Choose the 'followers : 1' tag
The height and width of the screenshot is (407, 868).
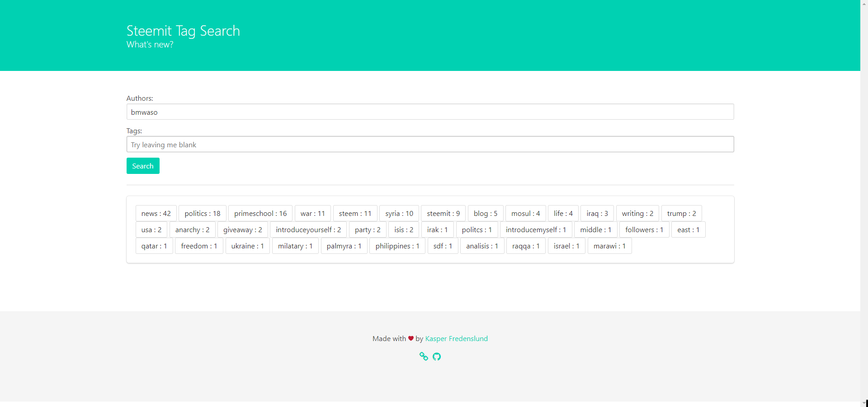tap(644, 229)
